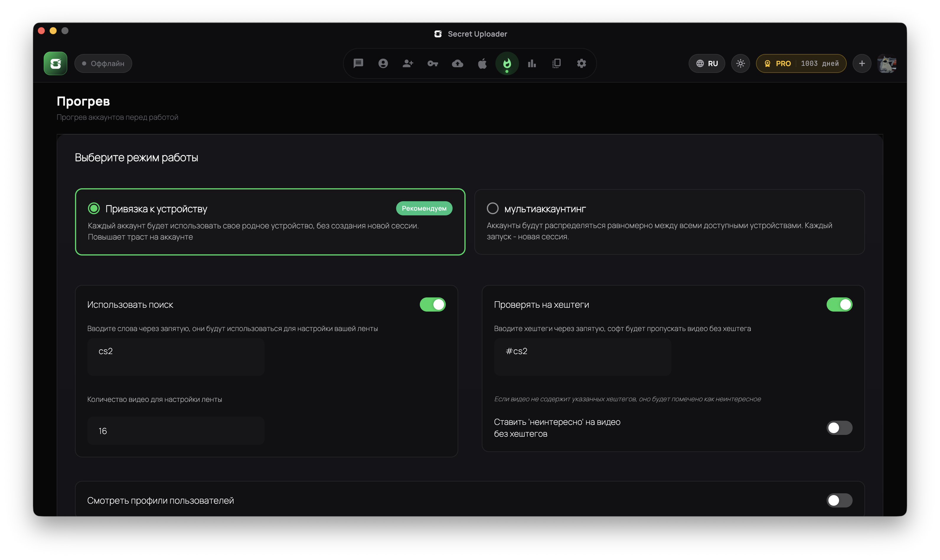Open the settings gear icon in toolbar
The width and height of the screenshot is (940, 560).
pos(581,63)
